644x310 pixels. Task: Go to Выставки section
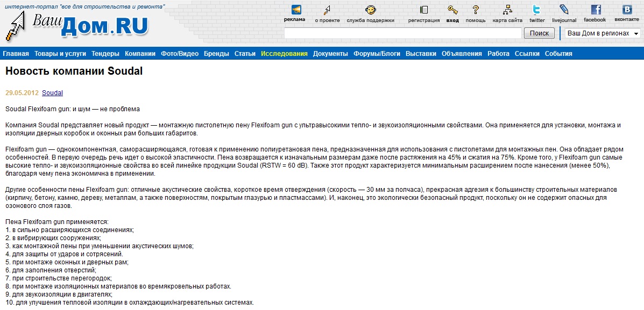coord(421,54)
